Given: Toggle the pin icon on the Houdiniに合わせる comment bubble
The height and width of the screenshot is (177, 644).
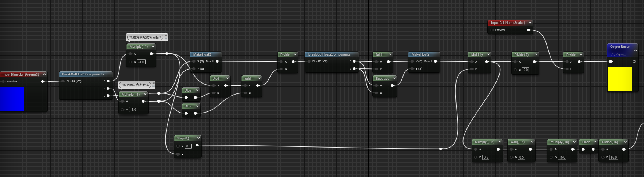Looking at the screenshot, I should (153, 84).
